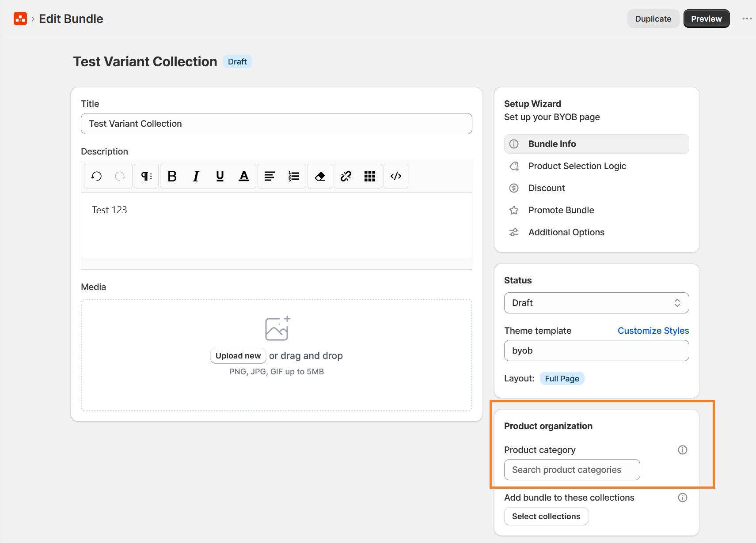Insert a numbered list
The height and width of the screenshot is (543, 756).
(294, 176)
